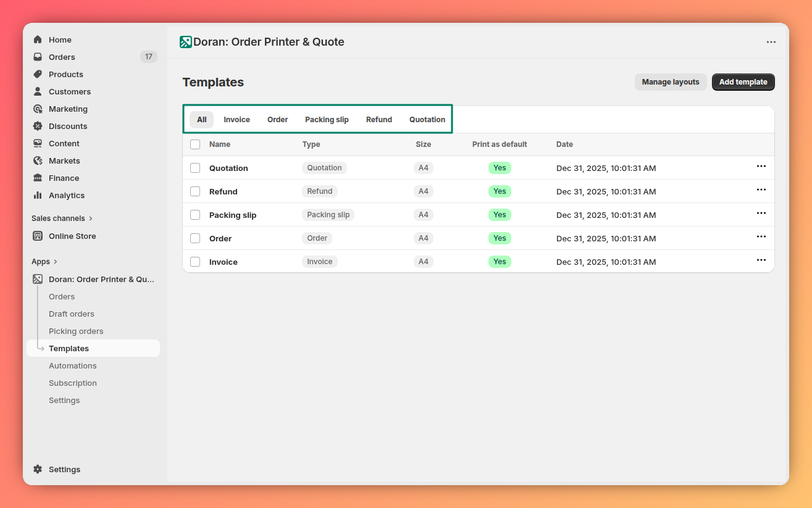Click the Products tag icon
812x508 pixels.
coord(38,74)
